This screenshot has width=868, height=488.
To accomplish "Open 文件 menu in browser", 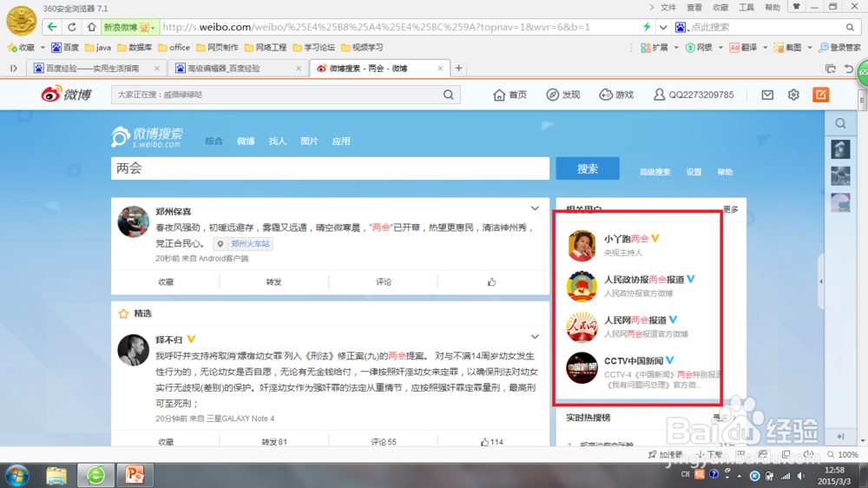I will [x=668, y=7].
